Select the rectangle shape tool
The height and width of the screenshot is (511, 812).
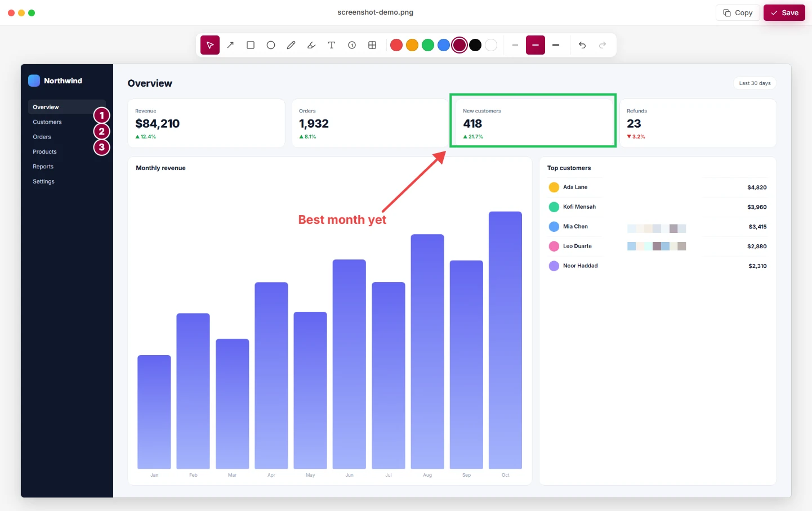(x=251, y=45)
